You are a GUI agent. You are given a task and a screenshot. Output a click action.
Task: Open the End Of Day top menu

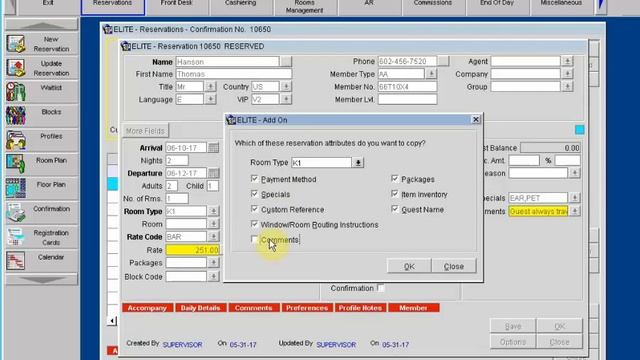[x=497, y=7]
